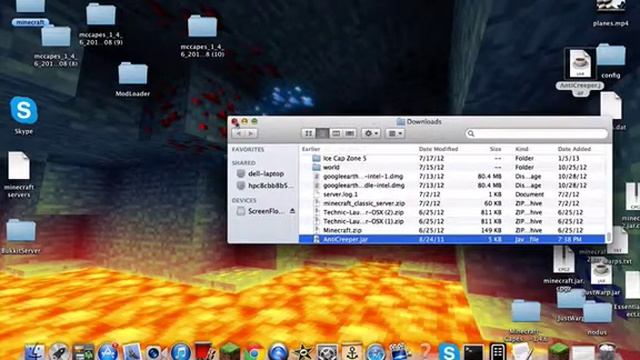This screenshot has width=640, height=360.
Task: Open the App Store from Dock
Action: click(x=108, y=352)
